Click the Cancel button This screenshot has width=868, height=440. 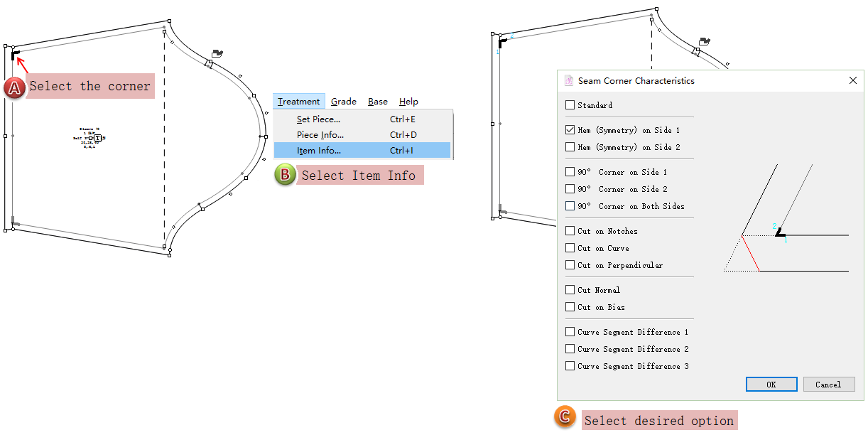828,385
